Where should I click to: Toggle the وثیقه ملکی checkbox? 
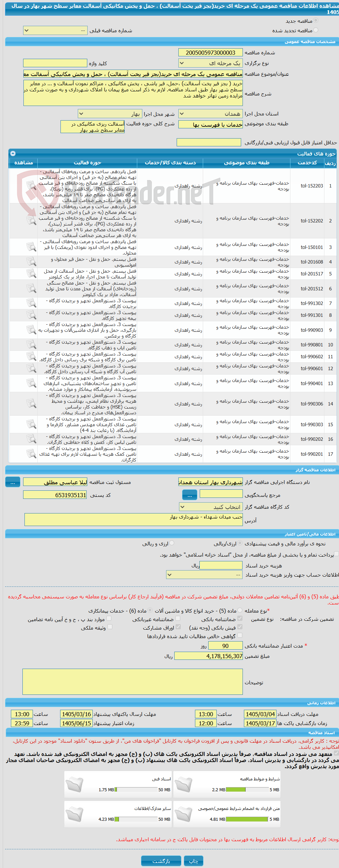tap(110, 627)
